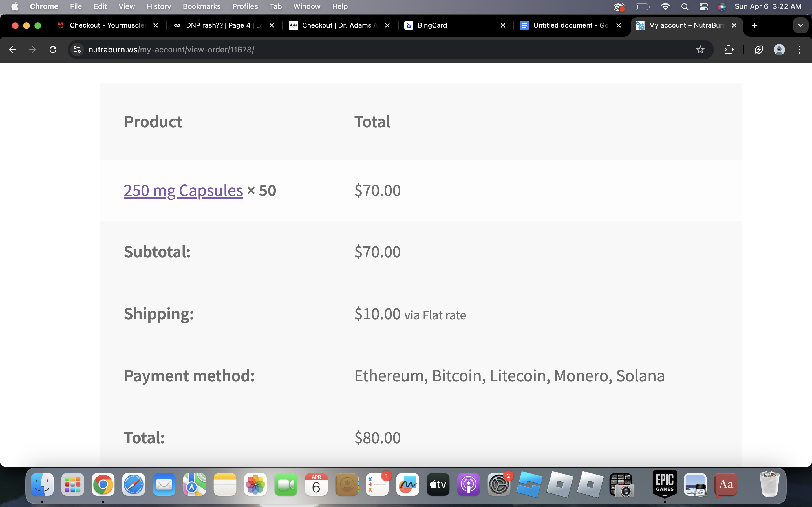
Task: Click the Wi-Fi status icon
Action: pyautogui.click(x=665, y=6)
